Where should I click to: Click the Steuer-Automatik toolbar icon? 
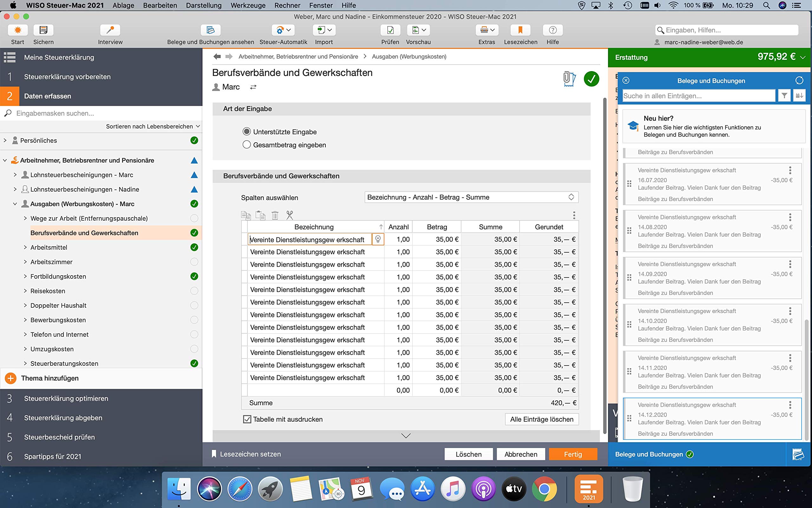click(x=283, y=30)
